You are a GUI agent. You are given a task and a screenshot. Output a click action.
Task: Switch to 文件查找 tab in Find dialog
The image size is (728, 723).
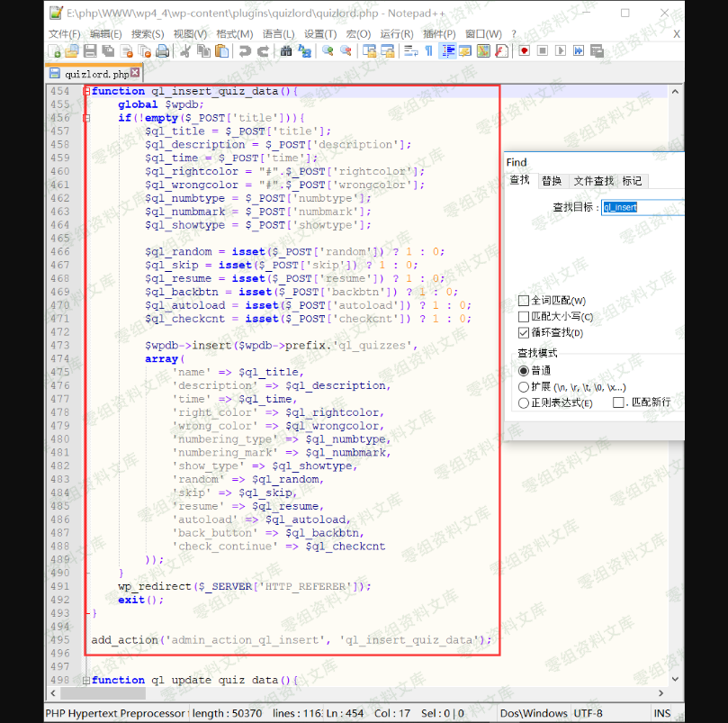click(x=593, y=181)
